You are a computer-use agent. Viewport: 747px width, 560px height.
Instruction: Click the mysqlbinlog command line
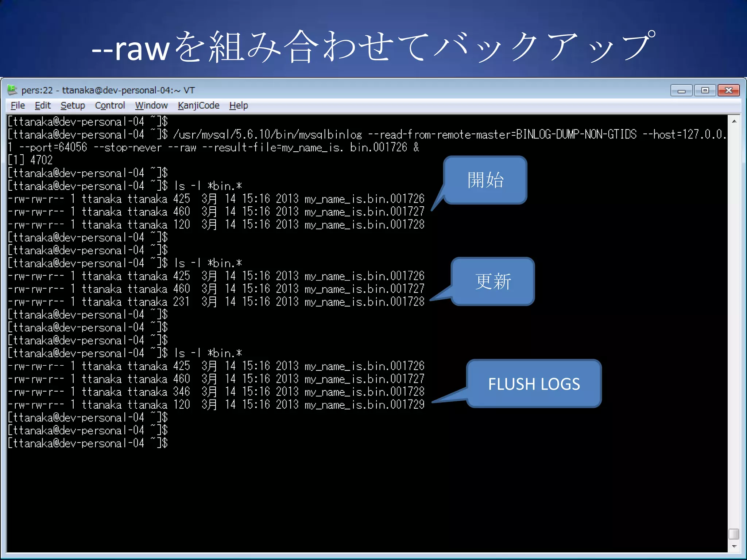[x=367, y=135]
